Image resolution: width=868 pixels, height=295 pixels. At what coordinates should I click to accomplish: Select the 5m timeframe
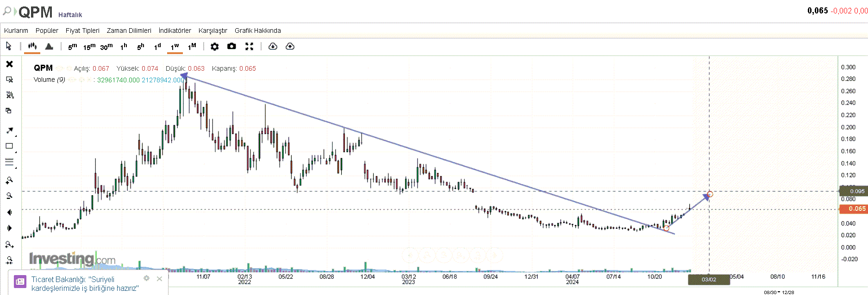pos(73,47)
